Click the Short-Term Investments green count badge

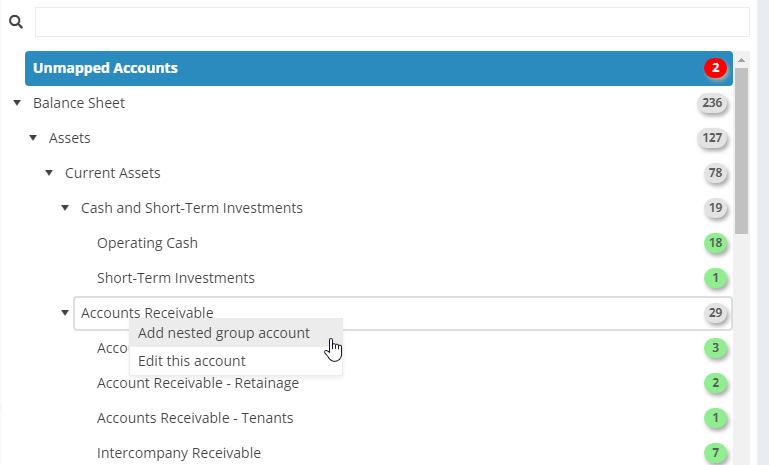pos(715,278)
